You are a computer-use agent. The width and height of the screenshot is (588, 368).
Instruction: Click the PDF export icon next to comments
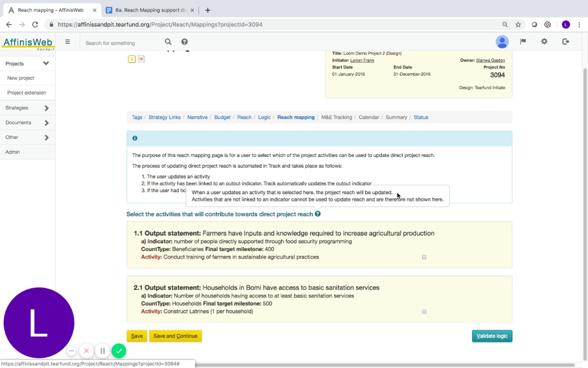coord(141,59)
